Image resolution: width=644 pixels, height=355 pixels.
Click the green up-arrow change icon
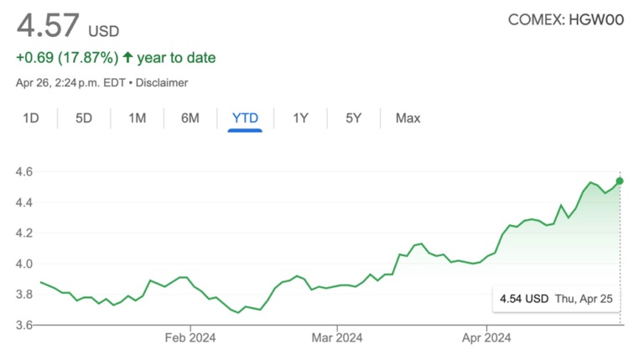(x=127, y=58)
